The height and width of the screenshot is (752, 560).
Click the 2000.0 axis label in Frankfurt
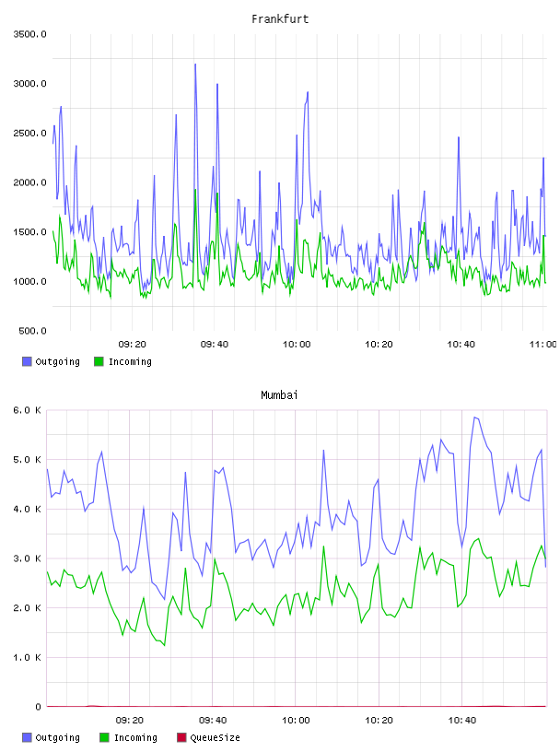coord(29,182)
